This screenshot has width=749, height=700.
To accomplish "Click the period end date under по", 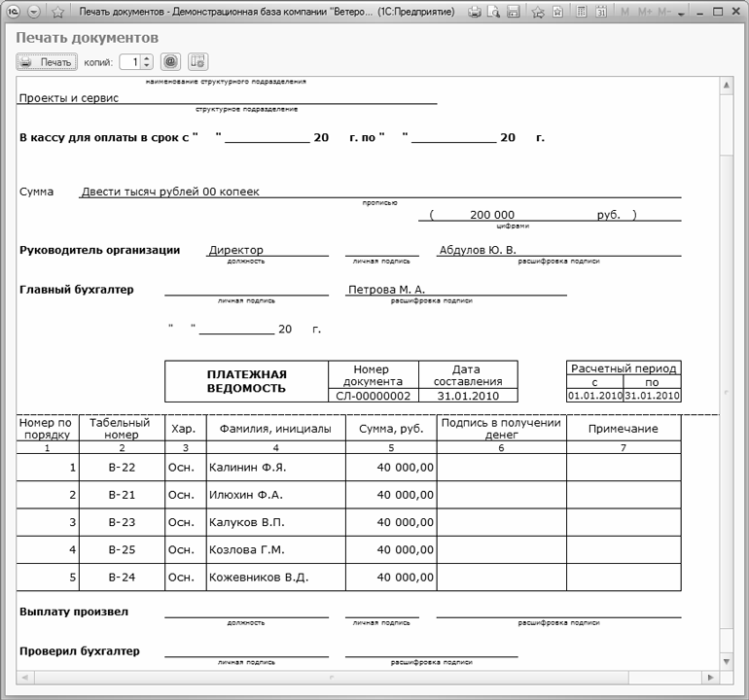I will click(x=652, y=396).
